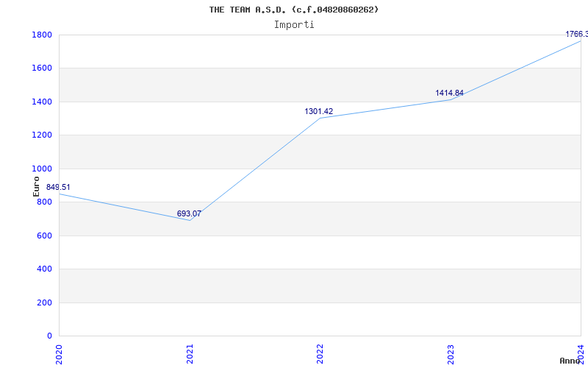Select the 2021 x-axis tick label
This screenshot has height=368, width=588.
(x=190, y=353)
